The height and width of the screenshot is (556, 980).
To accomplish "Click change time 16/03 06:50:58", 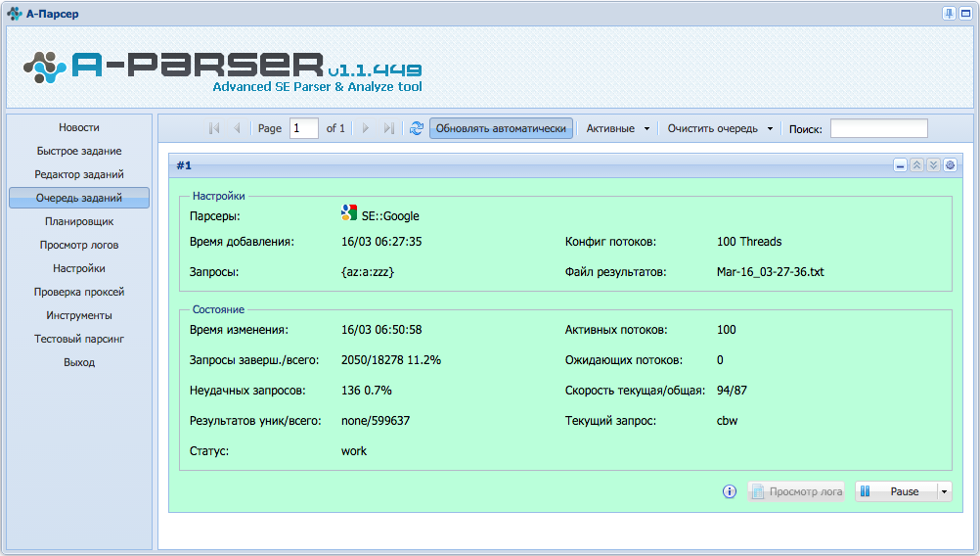I will pyautogui.click(x=381, y=330).
